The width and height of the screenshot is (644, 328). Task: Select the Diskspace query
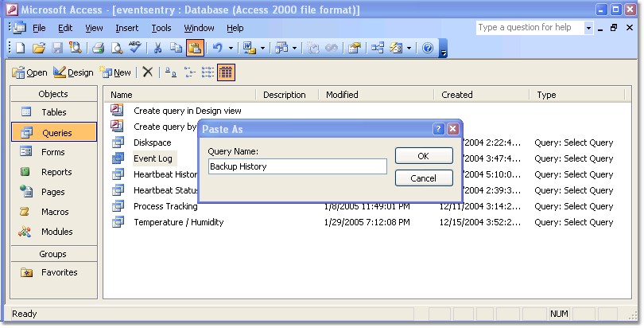(x=153, y=143)
